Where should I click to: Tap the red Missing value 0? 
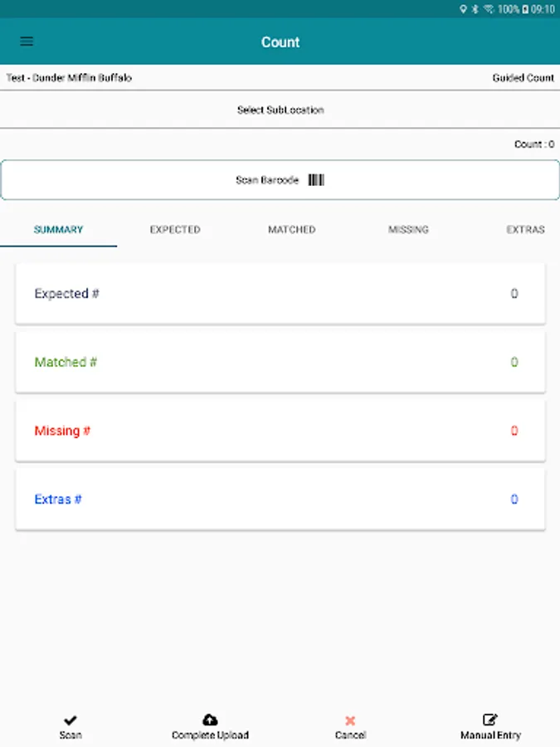click(514, 431)
